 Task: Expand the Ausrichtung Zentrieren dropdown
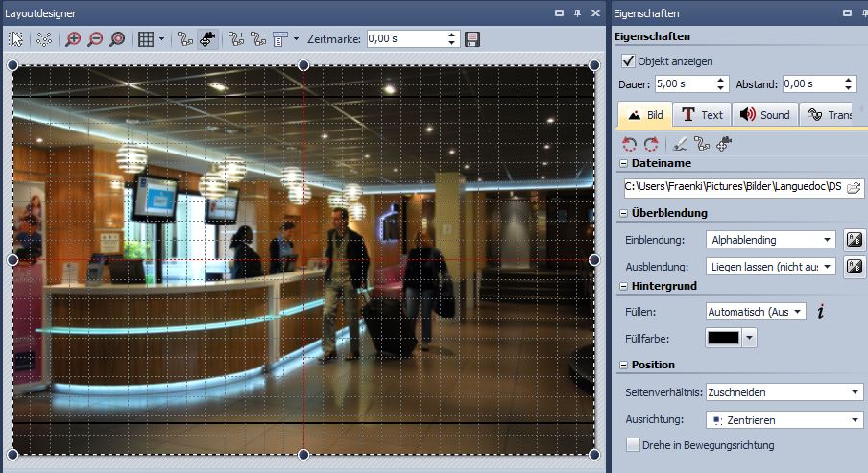(784, 420)
